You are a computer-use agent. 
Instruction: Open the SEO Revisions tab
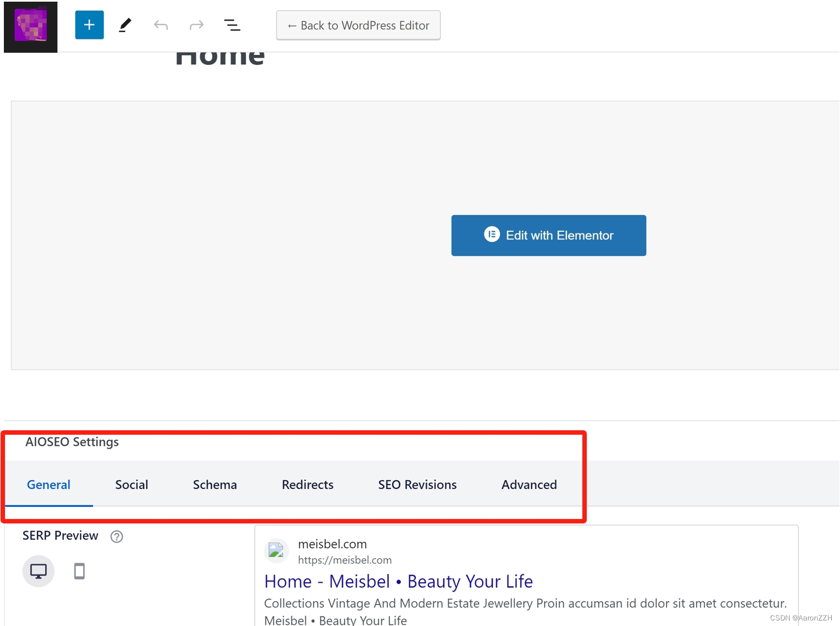[x=417, y=485]
